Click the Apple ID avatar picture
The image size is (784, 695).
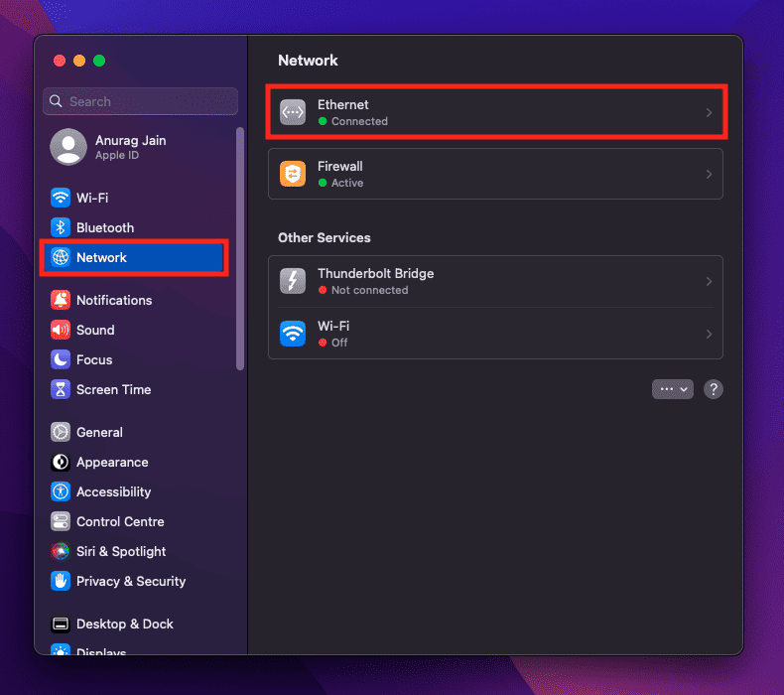[x=68, y=147]
